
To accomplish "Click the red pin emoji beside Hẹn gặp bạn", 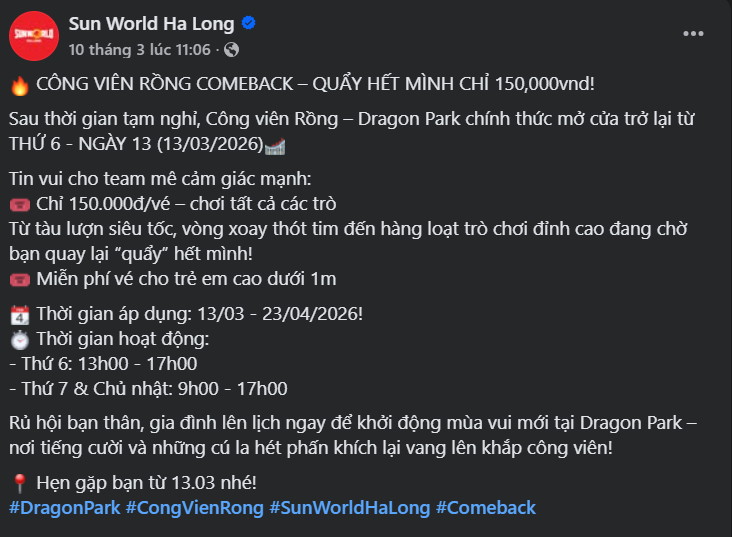I will coord(18,483).
